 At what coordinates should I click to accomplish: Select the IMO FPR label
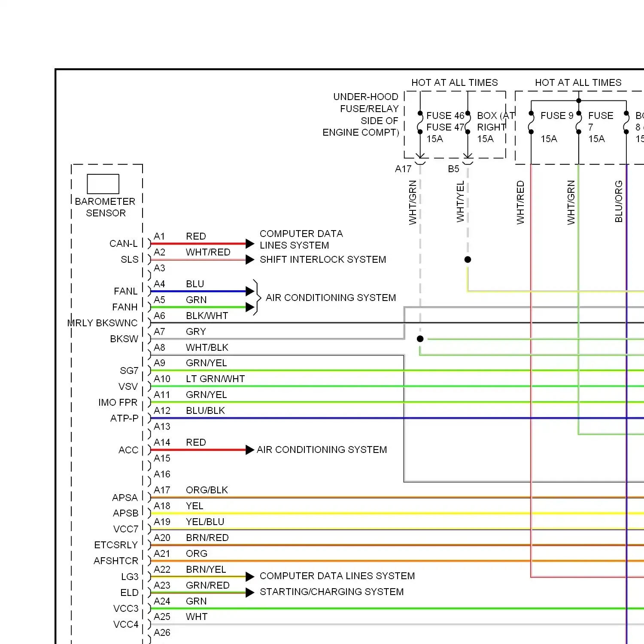118,403
